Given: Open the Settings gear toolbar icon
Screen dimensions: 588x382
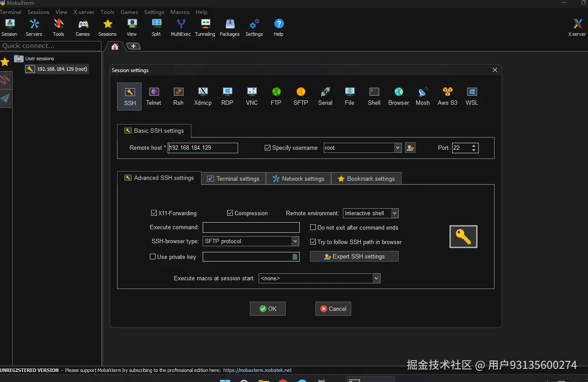Looking at the screenshot, I should pyautogui.click(x=254, y=28).
